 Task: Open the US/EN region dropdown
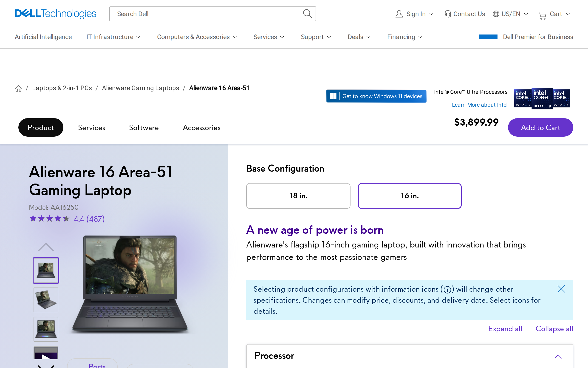526,14
